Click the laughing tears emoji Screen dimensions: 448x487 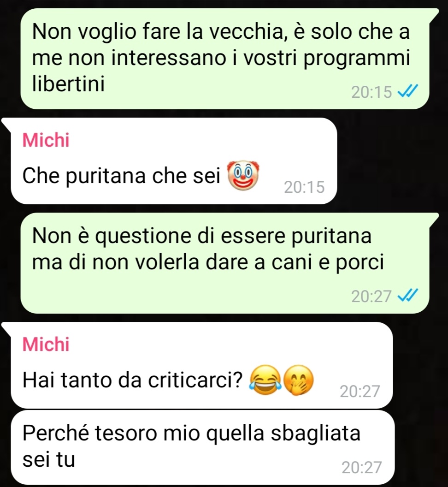(266, 380)
